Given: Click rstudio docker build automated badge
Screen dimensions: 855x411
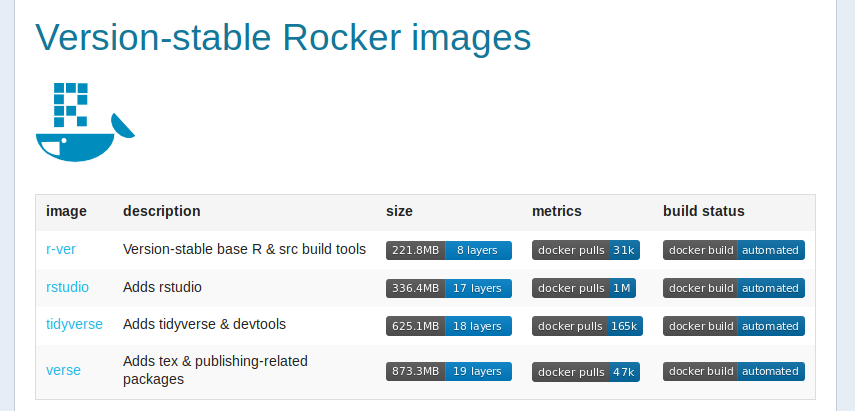Looking at the screenshot, I should point(734,288).
